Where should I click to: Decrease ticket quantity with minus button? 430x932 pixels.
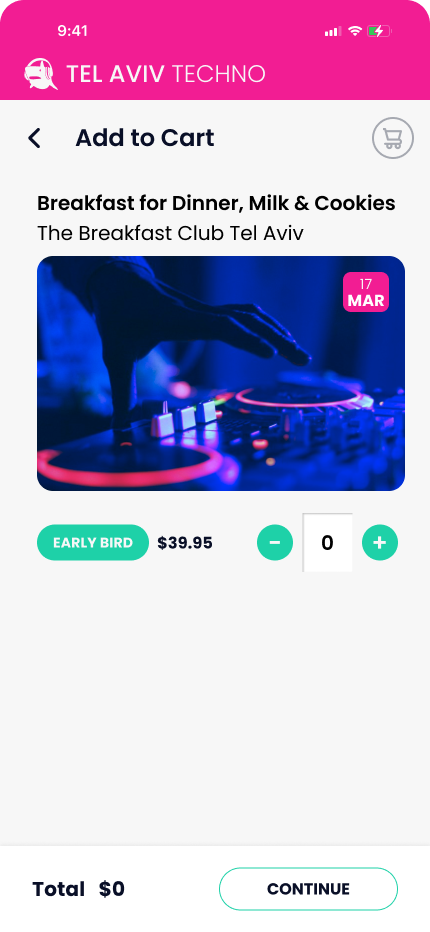275,543
